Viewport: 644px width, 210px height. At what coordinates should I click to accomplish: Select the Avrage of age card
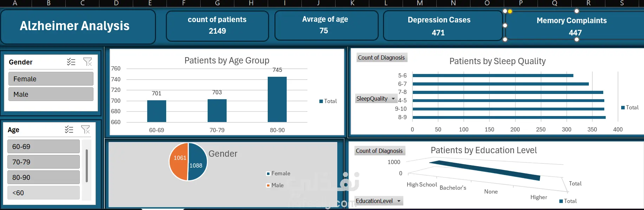click(326, 25)
